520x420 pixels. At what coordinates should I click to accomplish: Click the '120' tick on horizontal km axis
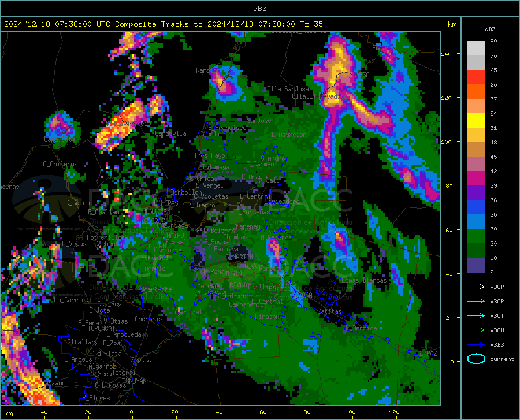pyautogui.click(x=394, y=412)
